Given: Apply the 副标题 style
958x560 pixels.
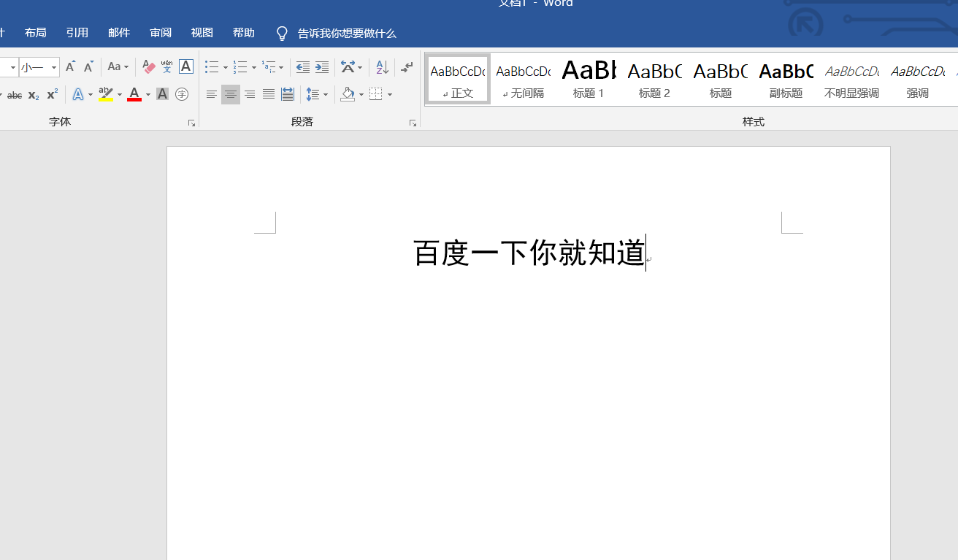Looking at the screenshot, I should click(x=786, y=79).
